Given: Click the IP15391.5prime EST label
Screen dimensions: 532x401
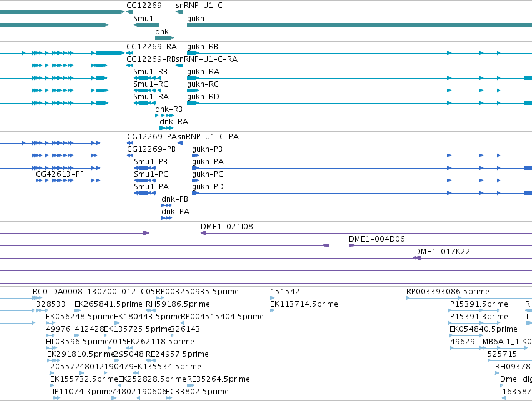Looking at the screenshot, I should pos(478,304).
